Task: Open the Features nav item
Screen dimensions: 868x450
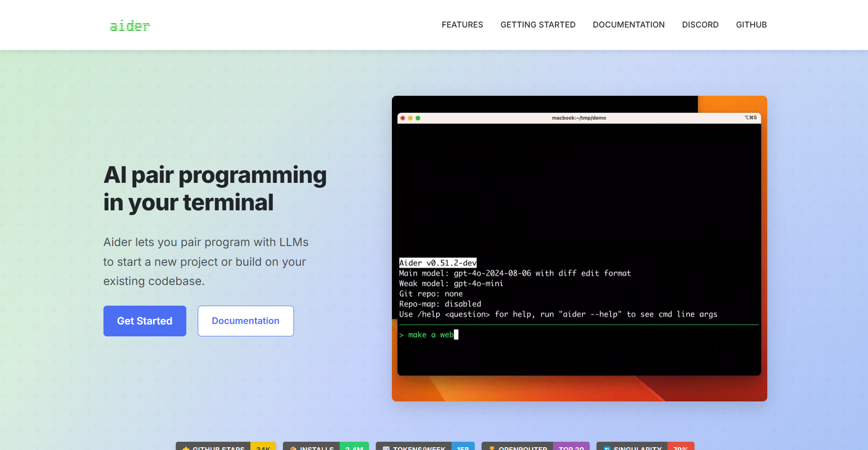Action: [x=462, y=25]
